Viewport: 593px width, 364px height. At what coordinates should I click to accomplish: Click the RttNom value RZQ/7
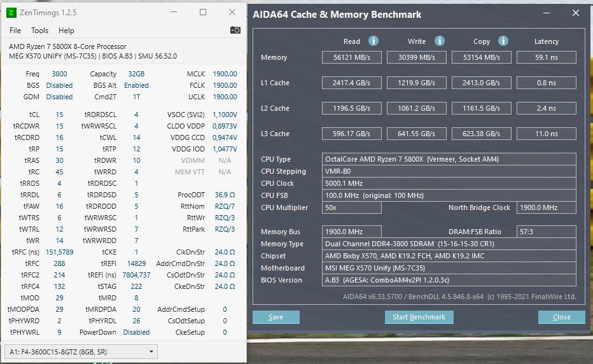coord(225,206)
